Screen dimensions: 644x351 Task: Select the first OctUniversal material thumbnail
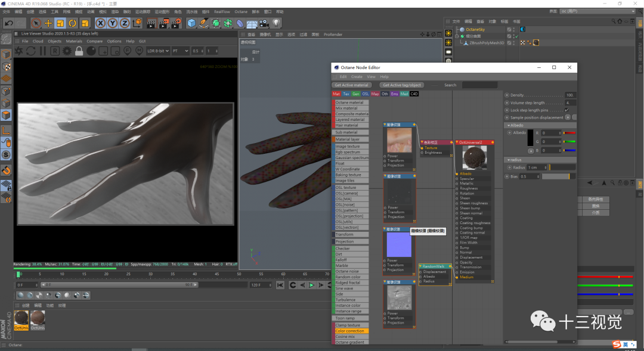coord(21,320)
